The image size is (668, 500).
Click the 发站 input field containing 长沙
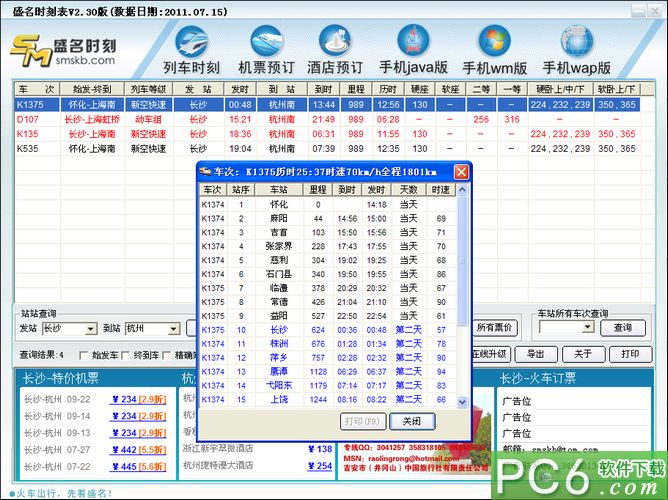tap(65, 329)
